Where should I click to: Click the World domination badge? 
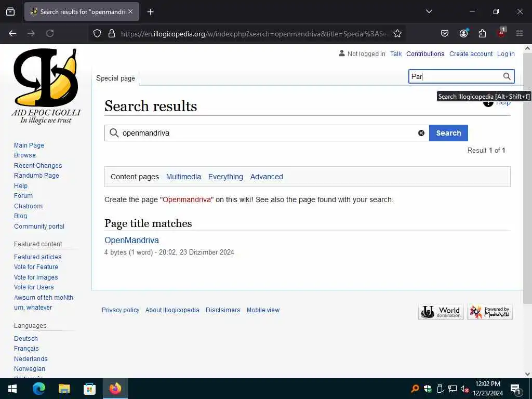pyautogui.click(x=441, y=312)
